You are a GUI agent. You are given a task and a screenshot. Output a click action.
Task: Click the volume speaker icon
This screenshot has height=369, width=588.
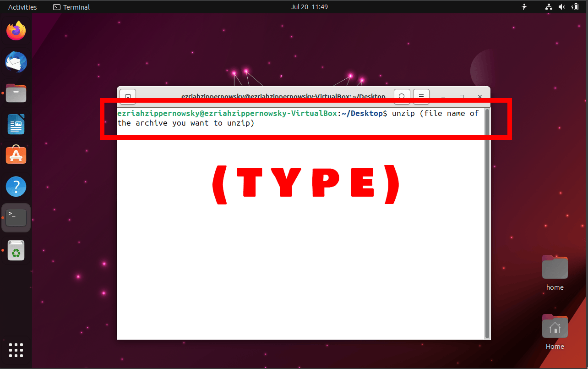click(562, 7)
